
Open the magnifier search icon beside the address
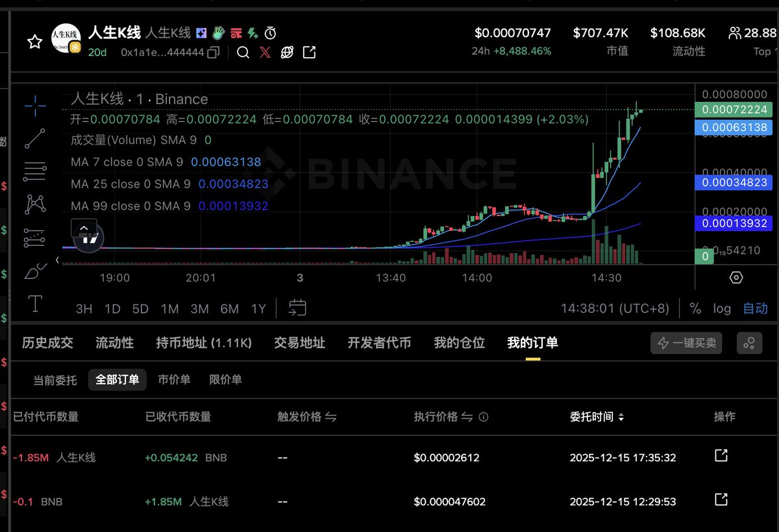click(243, 53)
